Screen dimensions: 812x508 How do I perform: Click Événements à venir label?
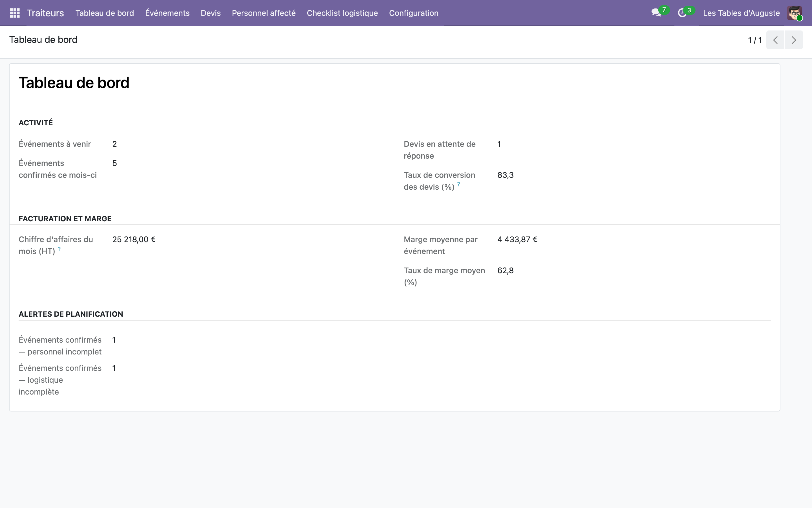[55, 144]
